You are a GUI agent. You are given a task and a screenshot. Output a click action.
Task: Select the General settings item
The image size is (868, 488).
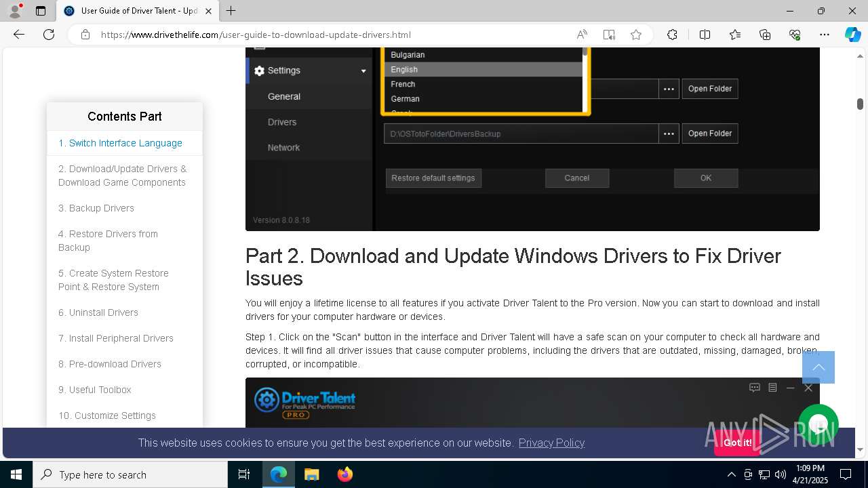coord(284,96)
